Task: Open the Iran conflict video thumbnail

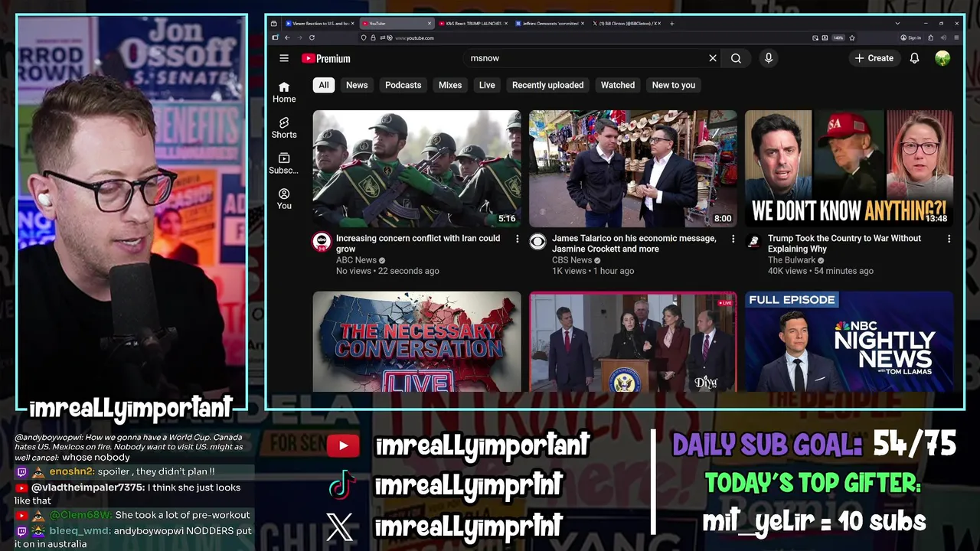Action: 416,168
